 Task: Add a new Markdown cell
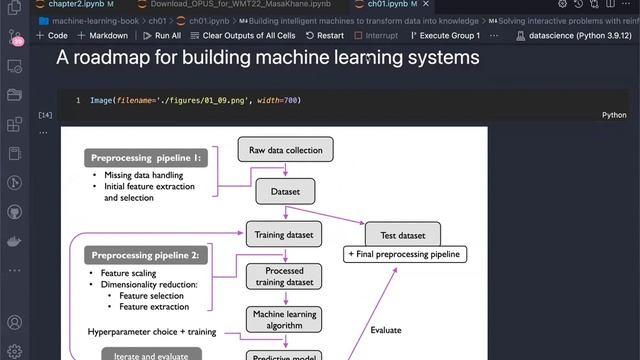click(102, 36)
